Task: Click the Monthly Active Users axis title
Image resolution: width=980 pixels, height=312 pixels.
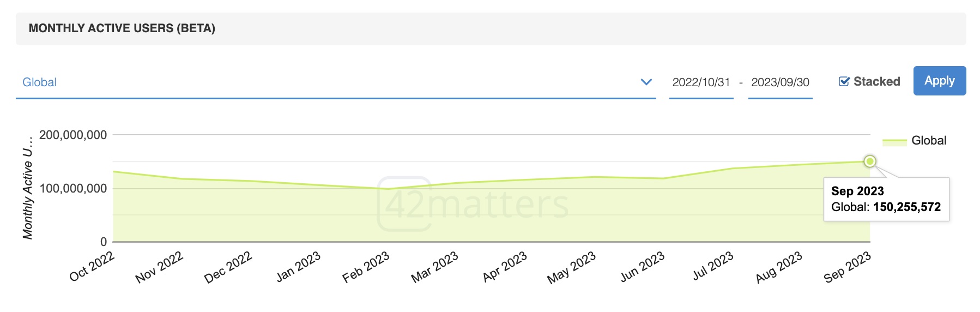Action: click(x=28, y=187)
